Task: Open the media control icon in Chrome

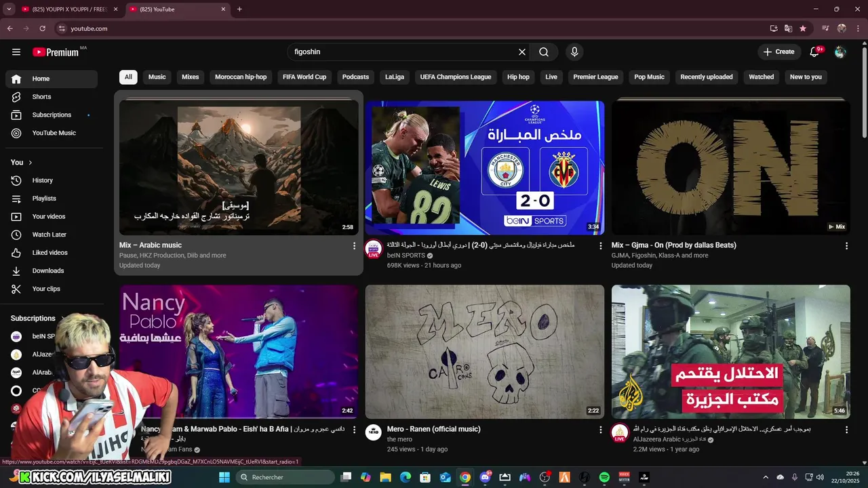Action: 825,28
